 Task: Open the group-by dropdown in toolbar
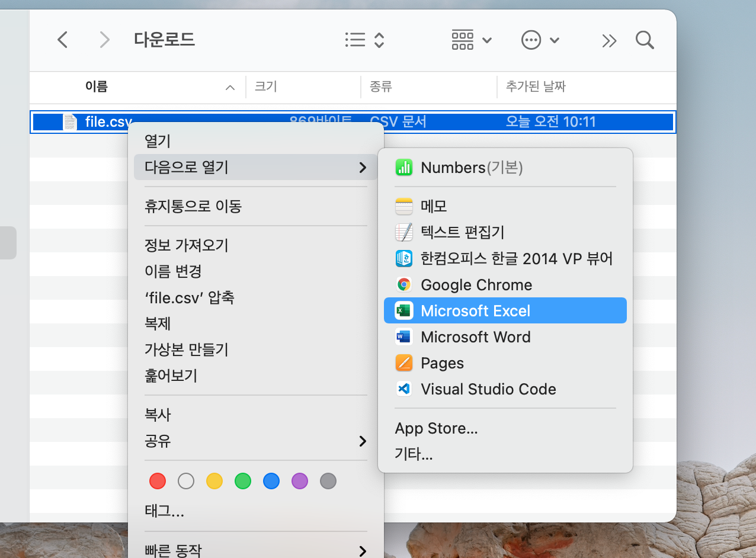pos(472,40)
